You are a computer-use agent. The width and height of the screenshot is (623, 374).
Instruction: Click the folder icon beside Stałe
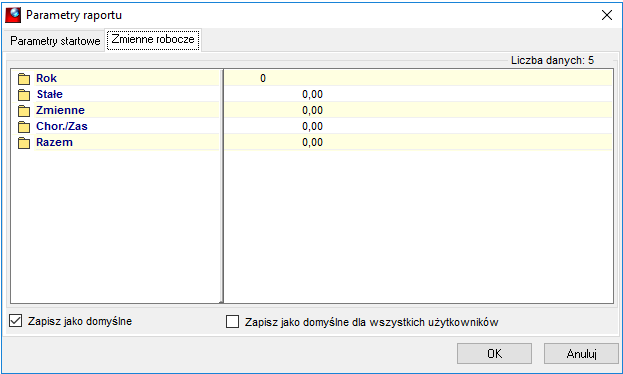pos(24,95)
